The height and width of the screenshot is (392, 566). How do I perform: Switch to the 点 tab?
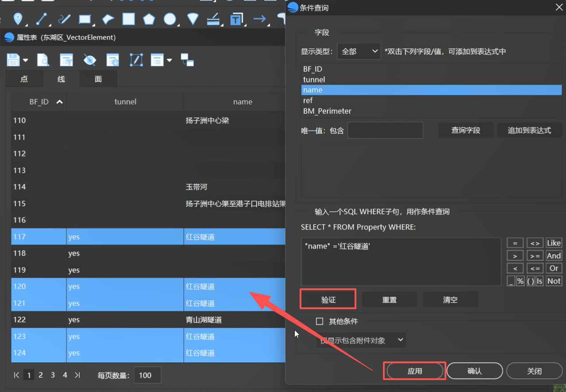(x=24, y=79)
